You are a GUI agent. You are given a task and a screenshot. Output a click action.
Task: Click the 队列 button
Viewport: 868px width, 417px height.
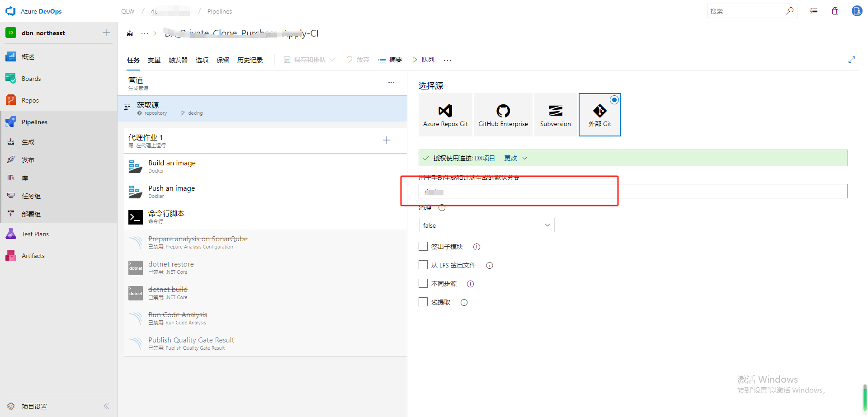[423, 60]
